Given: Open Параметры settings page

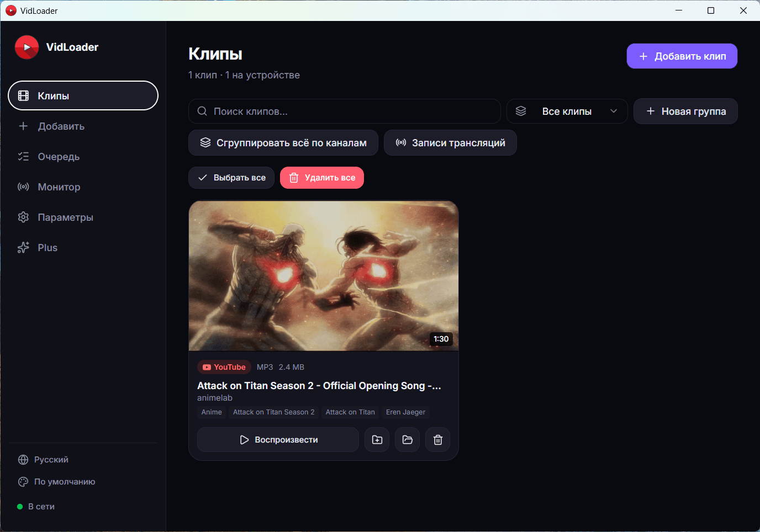Looking at the screenshot, I should pyautogui.click(x=83, y=217).
